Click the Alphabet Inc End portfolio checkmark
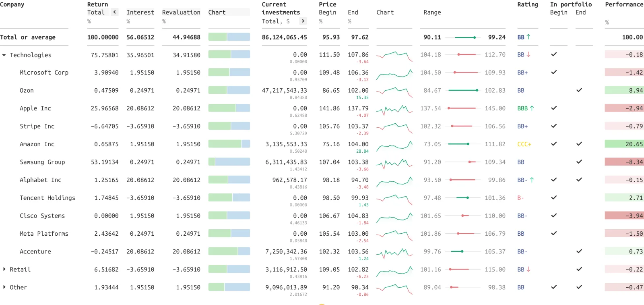This screenshot has height=305, width=644. click(579, 180)
